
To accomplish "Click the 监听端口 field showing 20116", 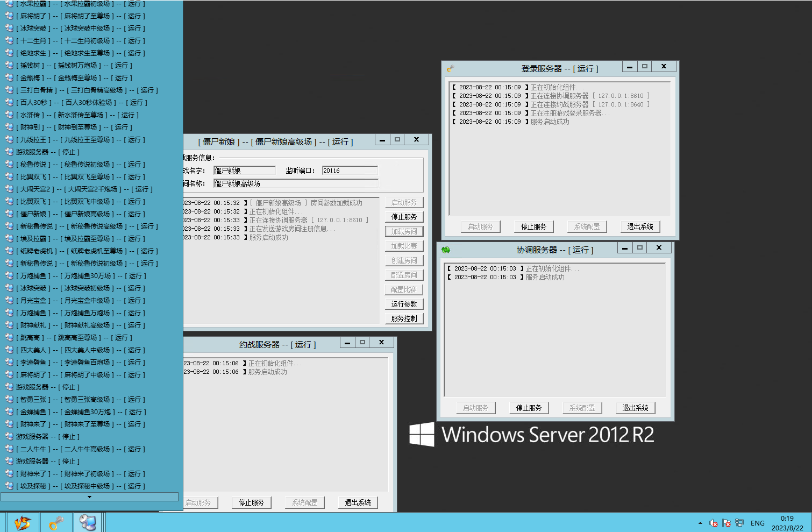I will pyautogui.click(x=350, y=171).
